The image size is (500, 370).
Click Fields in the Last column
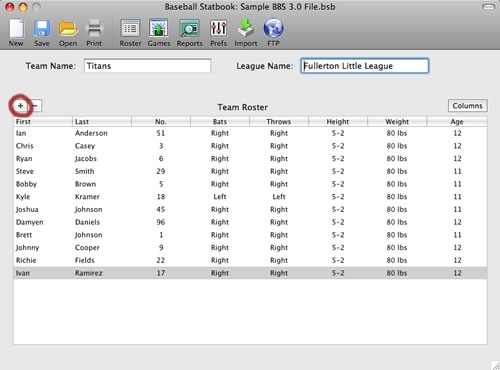pyautogui.click(x=85, y=260)
